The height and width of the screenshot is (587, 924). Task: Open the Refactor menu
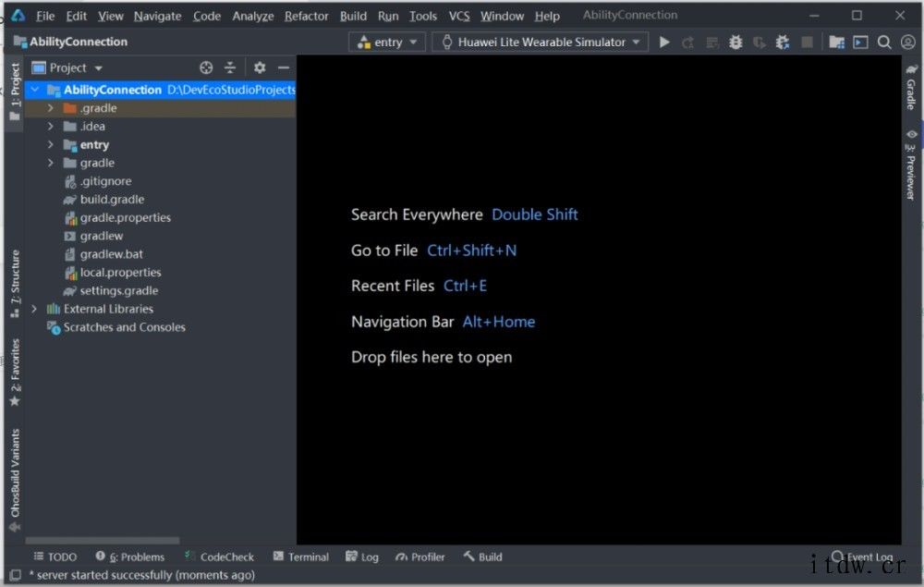(307, 16)
